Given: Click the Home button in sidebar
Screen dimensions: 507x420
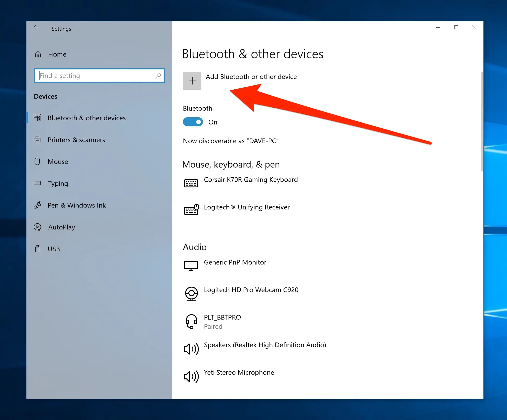Looking at the screenshot, I should (57, 54).
